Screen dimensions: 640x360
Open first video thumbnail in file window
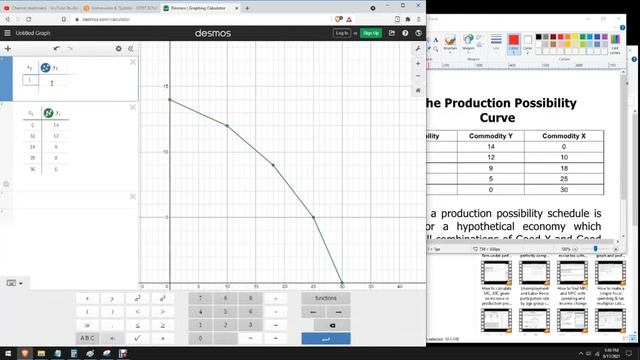[x=496, y=272]
